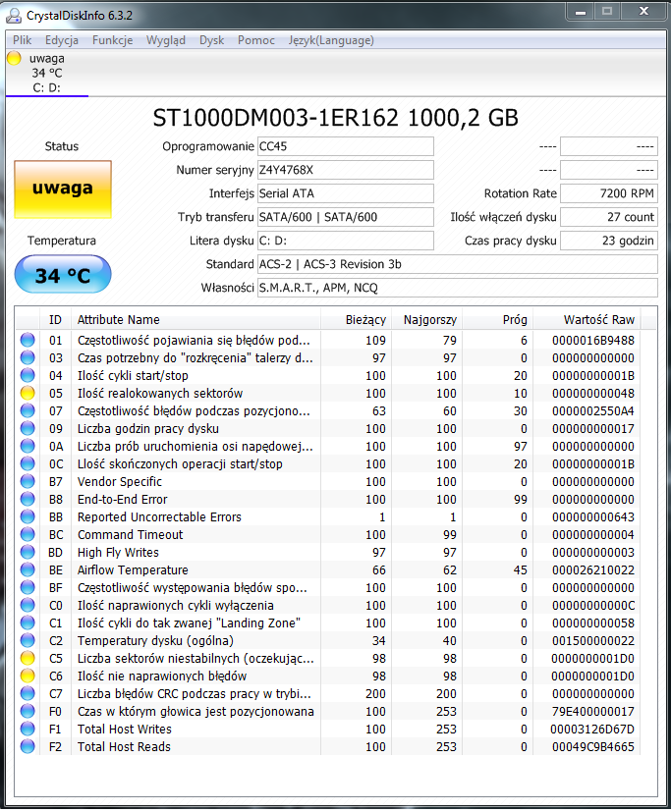Click blue icon for Reported Uncorrectable Errors
This screenshot has height=812, width=671.
28,516
